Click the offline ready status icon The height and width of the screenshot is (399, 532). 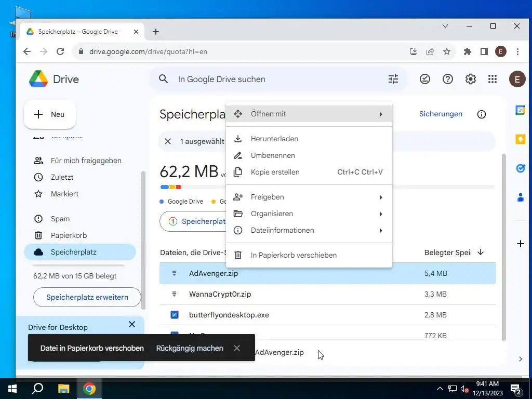coord(425,79)
